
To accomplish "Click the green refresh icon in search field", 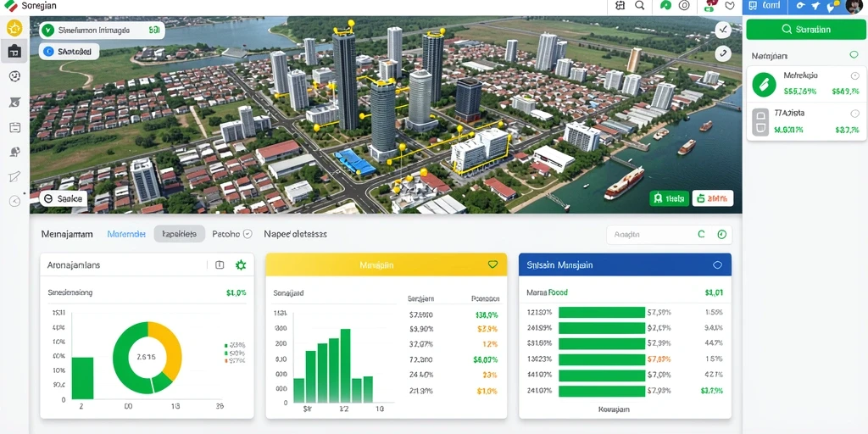I will pyautogui.click(x=701, y=235).
